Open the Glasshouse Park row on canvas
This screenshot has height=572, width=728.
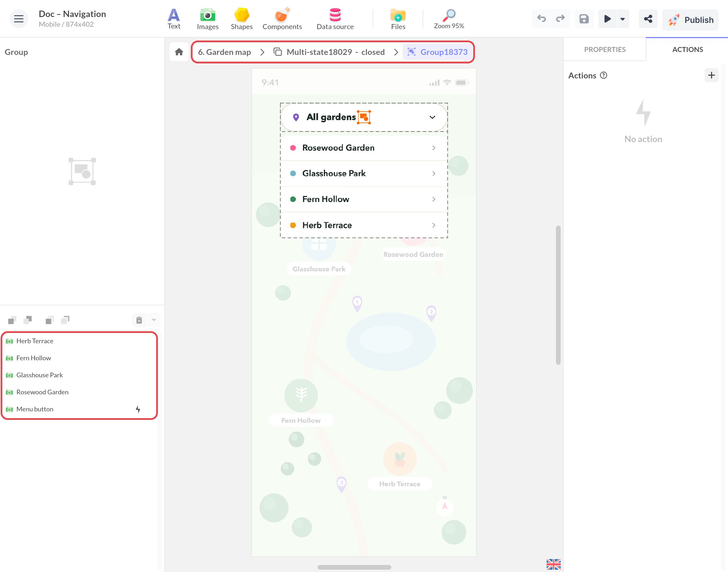pos(364,174)
